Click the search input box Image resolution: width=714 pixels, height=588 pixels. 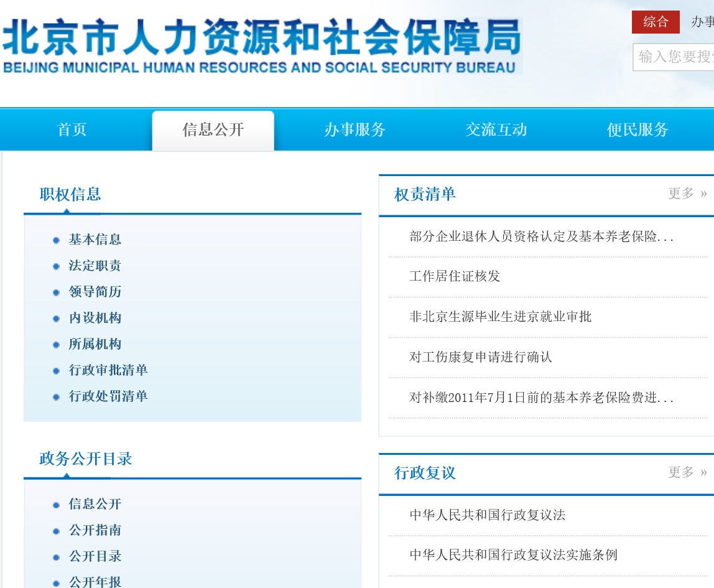click(674, 57)
